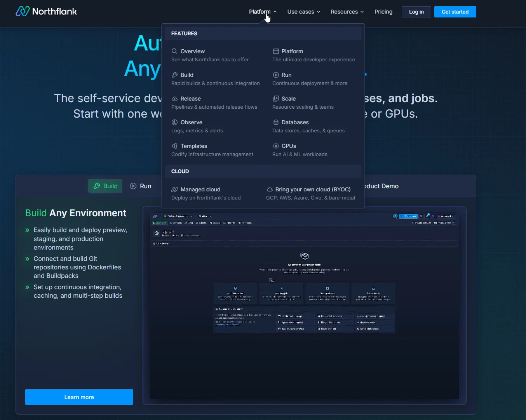Viewport: 526px width, 420px height.
Task: Click the Overview magnifier icon
Action: click(174, 51)
